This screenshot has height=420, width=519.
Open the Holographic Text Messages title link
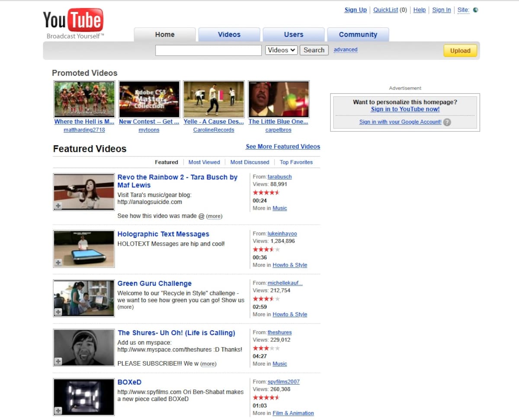(163, 234)
